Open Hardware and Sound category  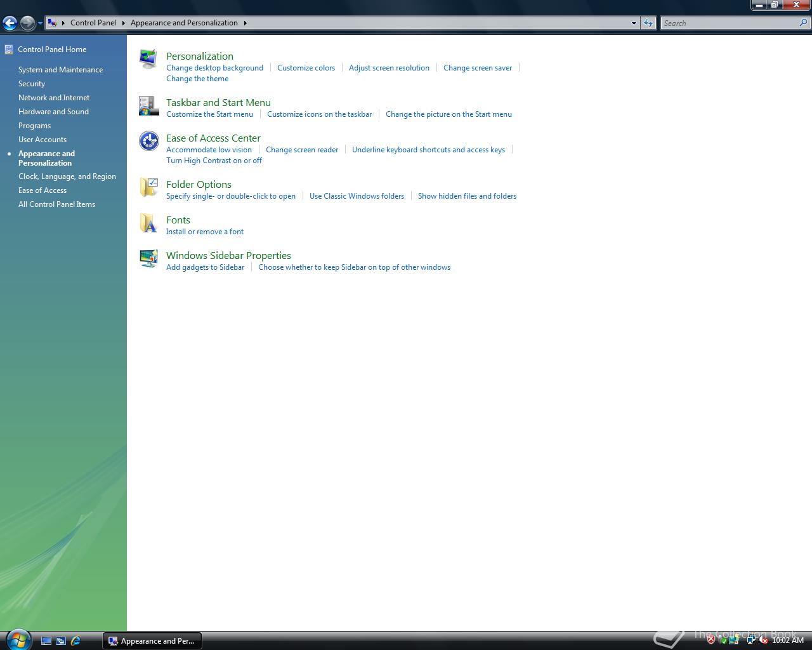(x=53, y=112)
